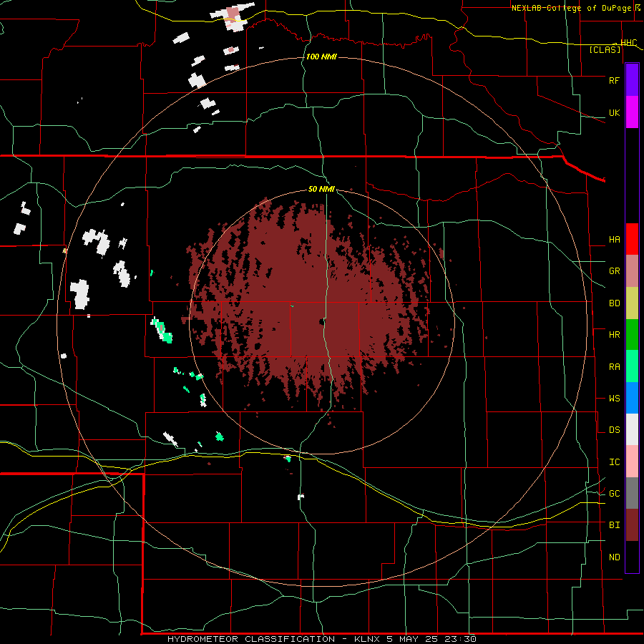
Task: Click the 'DS' legend label
Action: point(614,430)
